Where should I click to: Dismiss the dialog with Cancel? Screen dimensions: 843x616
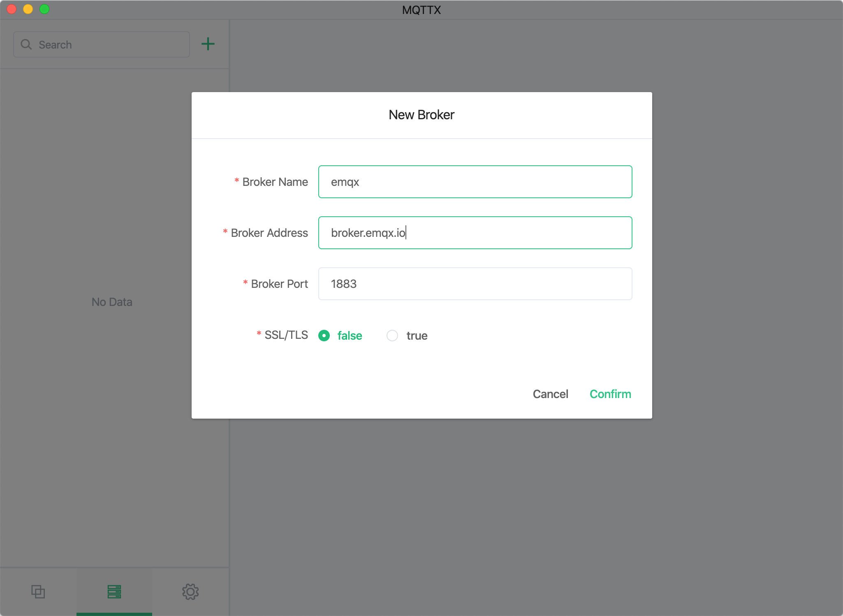tap(550, 394)
